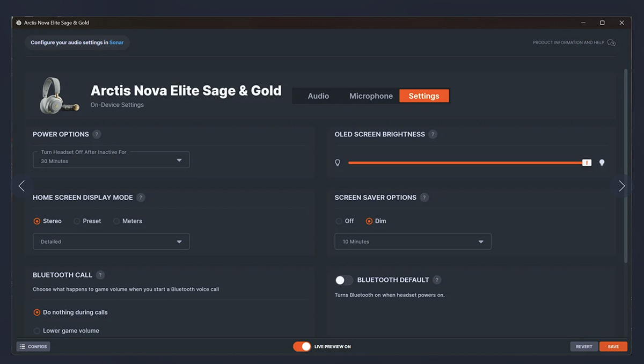The image size is (644, 364).
Task: Open the Detailed display style dropdown
Action: pyautogui.click(x=111, y=242)
